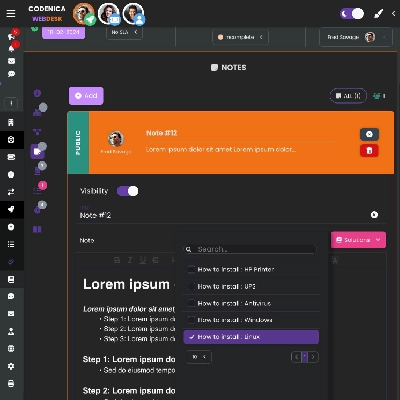Select the All notes filter pill
Image resolution: width=400 pixels, height=400 pixels.
[348, 96]
